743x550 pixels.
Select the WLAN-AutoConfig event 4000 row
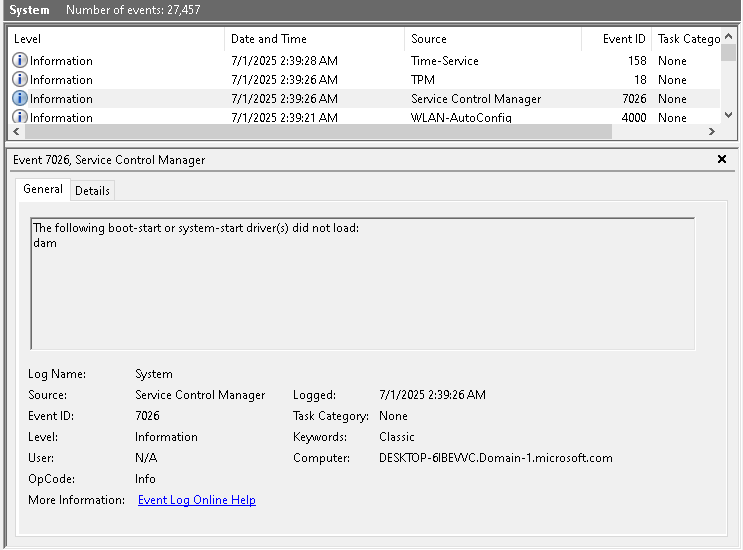coord(365,117)
